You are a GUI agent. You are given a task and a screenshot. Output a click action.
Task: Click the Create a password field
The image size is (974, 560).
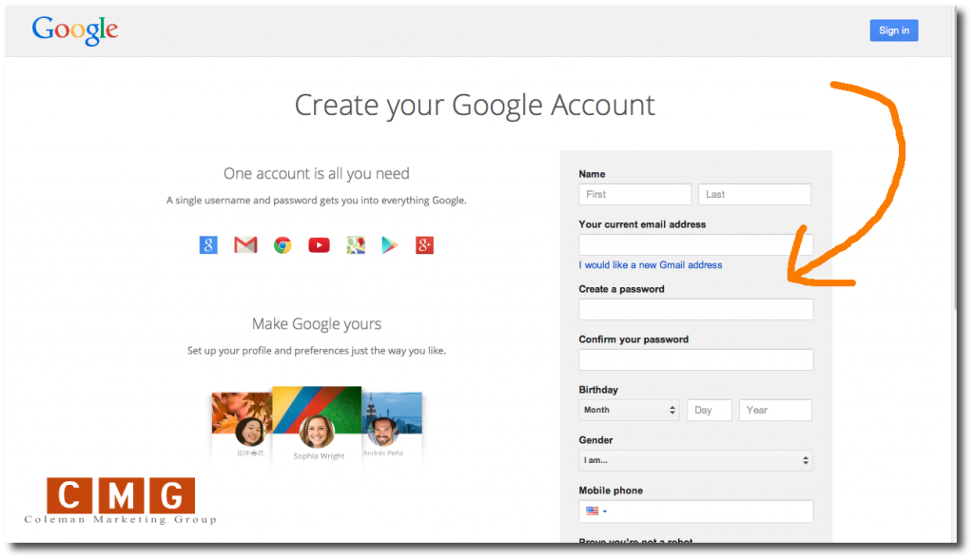[x=695, y=309]
